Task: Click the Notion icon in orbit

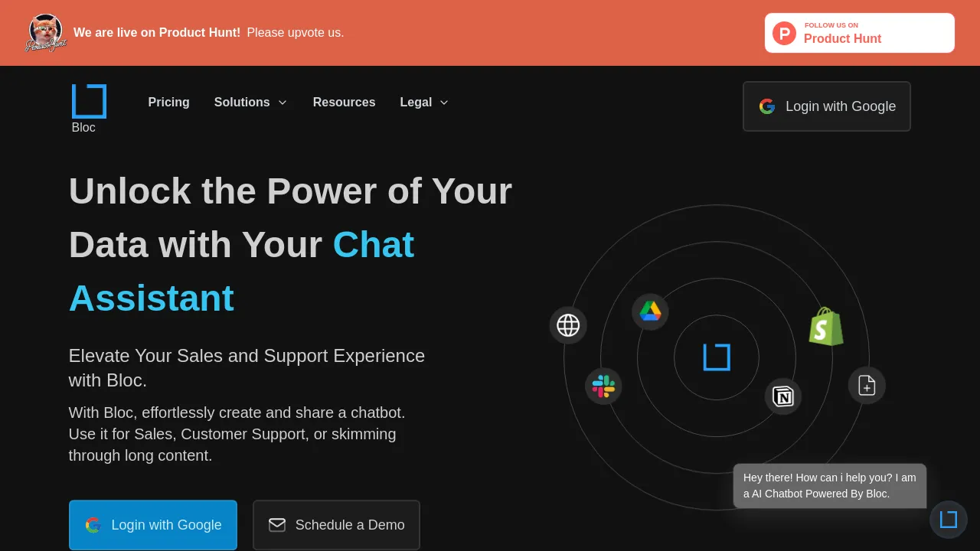Action: coord(783,396)
